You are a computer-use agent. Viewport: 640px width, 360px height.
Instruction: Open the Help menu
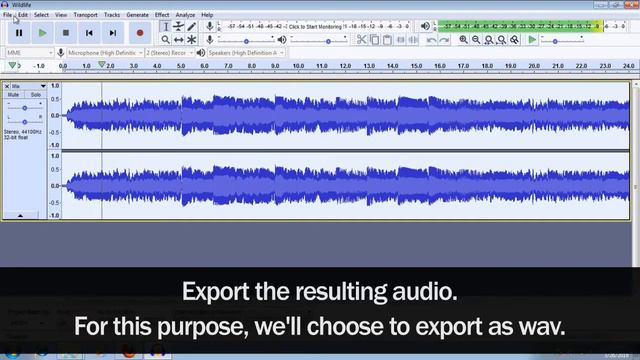(x=207, y=15)
